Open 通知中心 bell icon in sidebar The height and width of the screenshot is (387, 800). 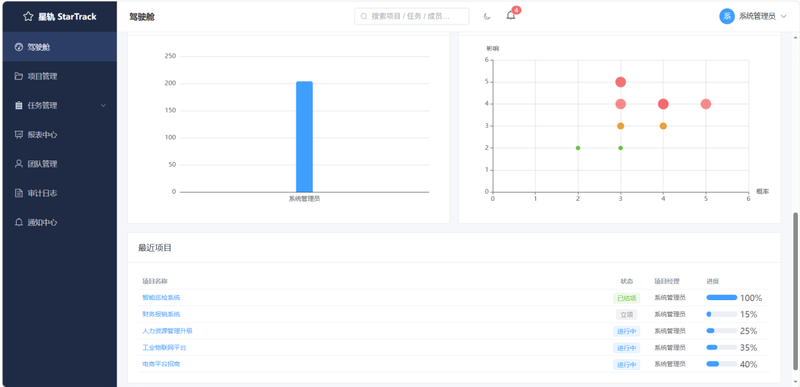coord(19,222)
